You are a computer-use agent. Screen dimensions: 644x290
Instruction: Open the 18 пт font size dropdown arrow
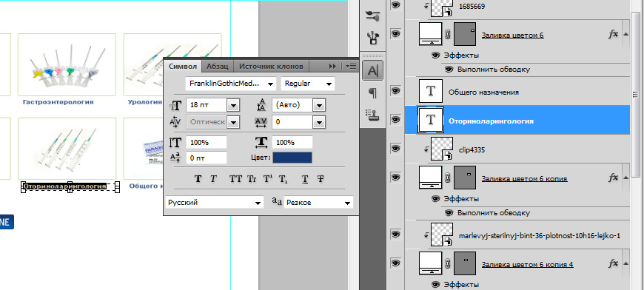pos(233,105)
